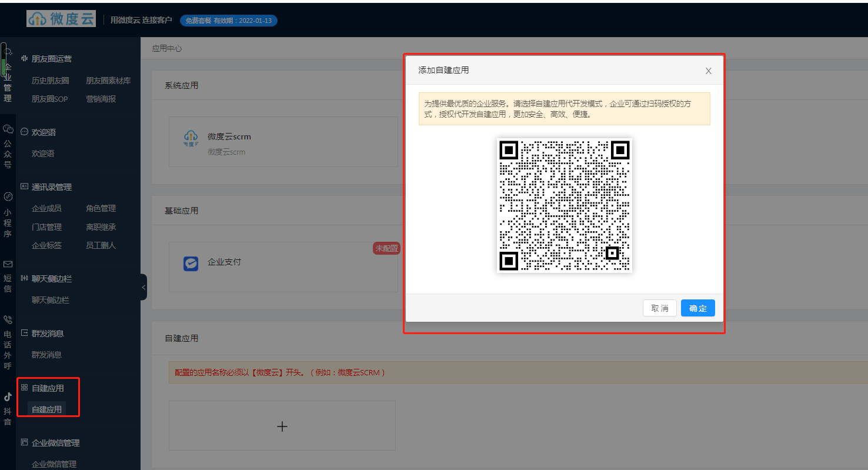Click the 欢迎语 group header icon
868x470 pixels.
(24, 132)
